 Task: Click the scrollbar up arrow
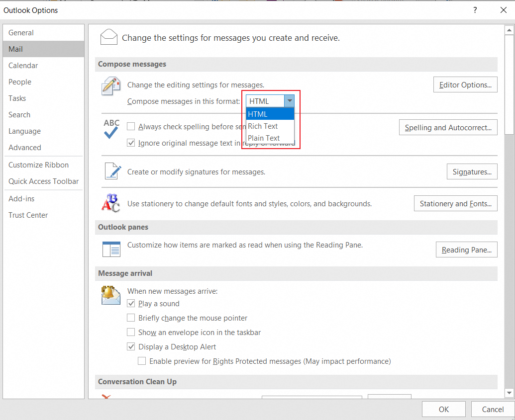click(x=509, y=30)
